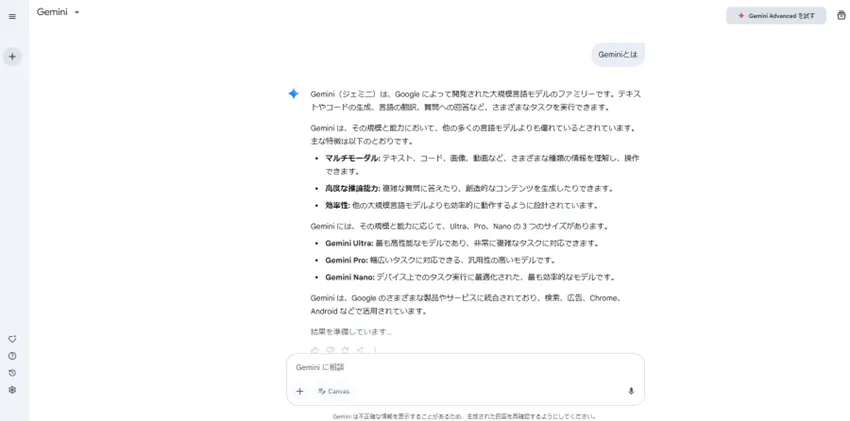The height and width of the screenshot is (421, 850).
Task: Click the plus attach icon in prompt box
Action: click(300, 391)
